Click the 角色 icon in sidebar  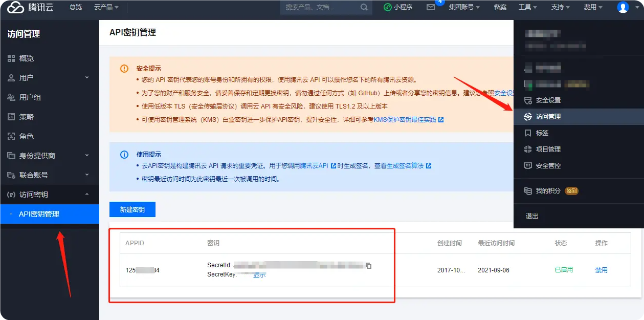[x=11, y=136]
